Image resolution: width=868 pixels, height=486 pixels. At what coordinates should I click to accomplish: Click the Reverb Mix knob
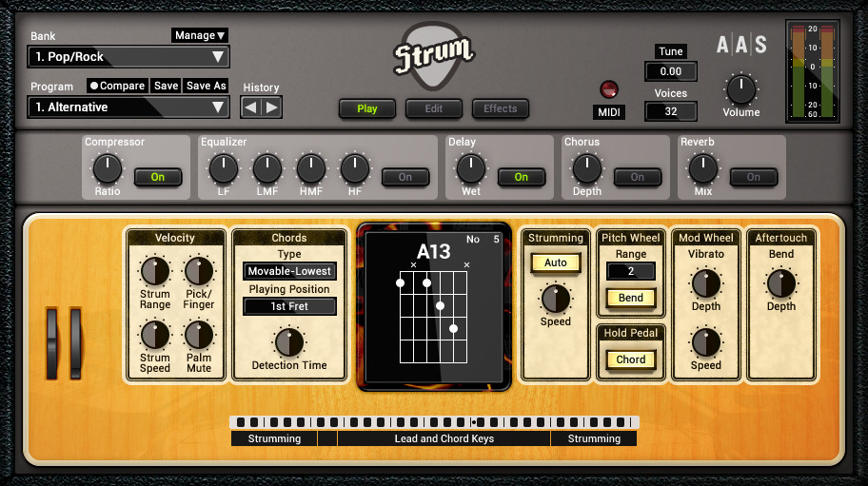click(x=703, y=168)
